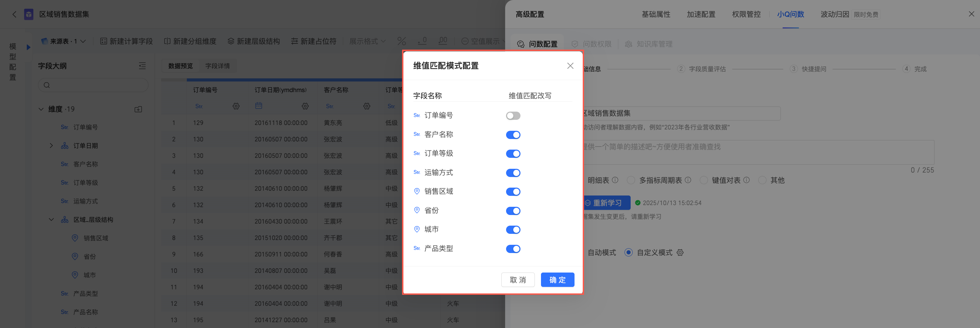Image resolution: width=980 pixels, height=328 pixels.
Task: Click the 新建层级结构 toolbar item
Action: click(254, 41)
